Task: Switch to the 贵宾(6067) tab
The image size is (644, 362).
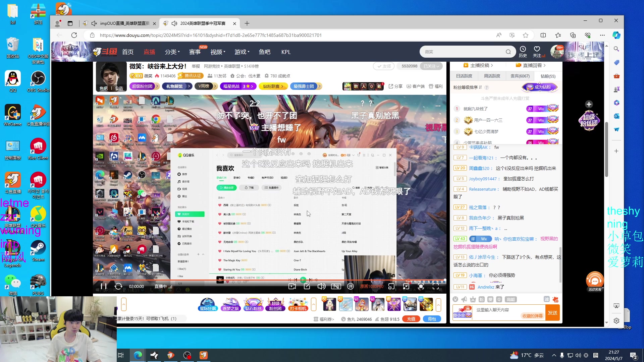Action: click(520, 76)
